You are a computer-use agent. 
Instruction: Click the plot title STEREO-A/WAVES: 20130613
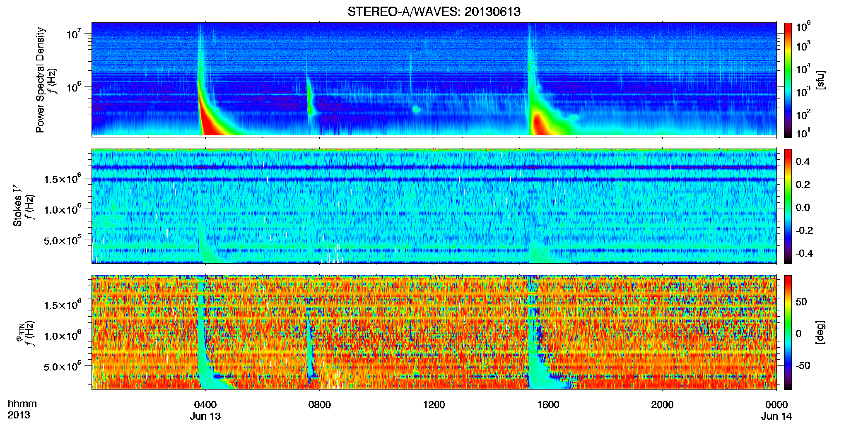(434, 12)
